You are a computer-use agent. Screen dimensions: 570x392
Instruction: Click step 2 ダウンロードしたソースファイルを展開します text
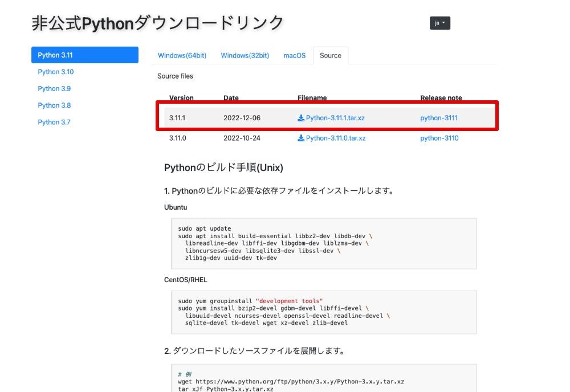point(255,351)
